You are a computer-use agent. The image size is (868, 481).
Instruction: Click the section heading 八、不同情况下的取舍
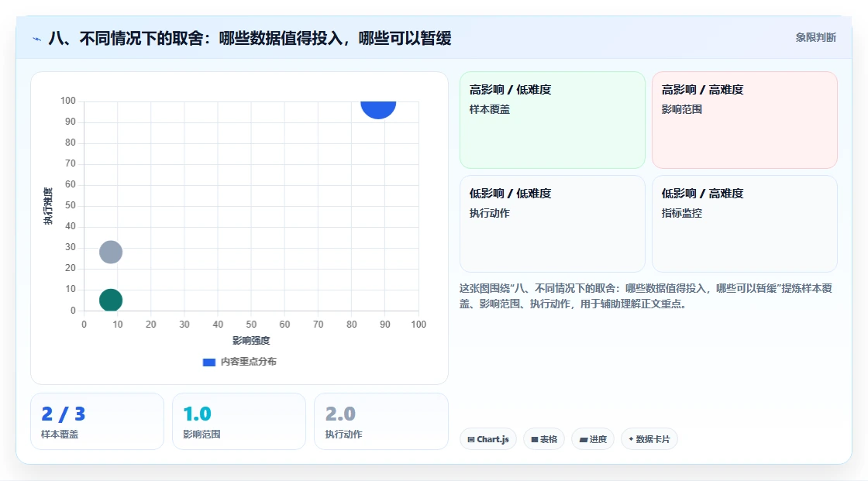click(x=250, y=38)
